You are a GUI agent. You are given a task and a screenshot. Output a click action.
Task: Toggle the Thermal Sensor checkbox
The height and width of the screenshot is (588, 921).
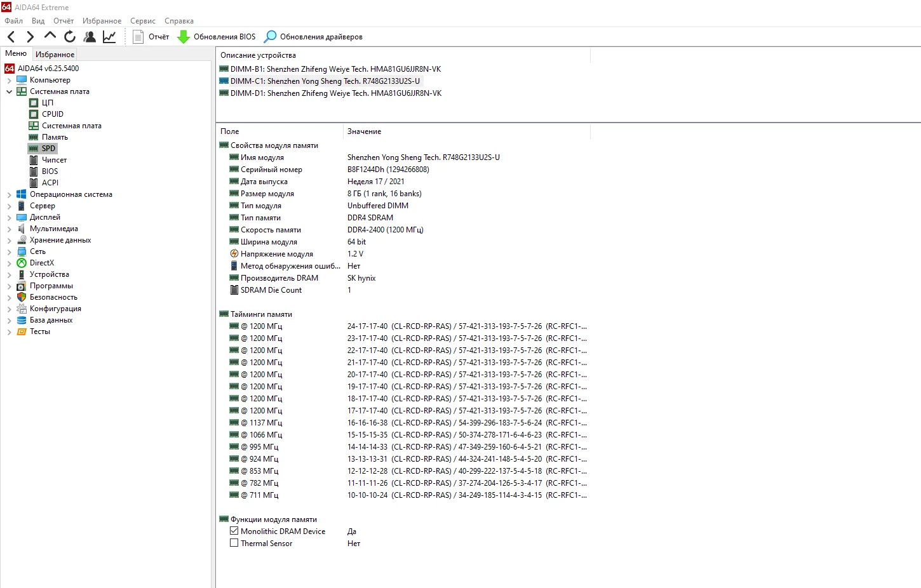(234, 543)
